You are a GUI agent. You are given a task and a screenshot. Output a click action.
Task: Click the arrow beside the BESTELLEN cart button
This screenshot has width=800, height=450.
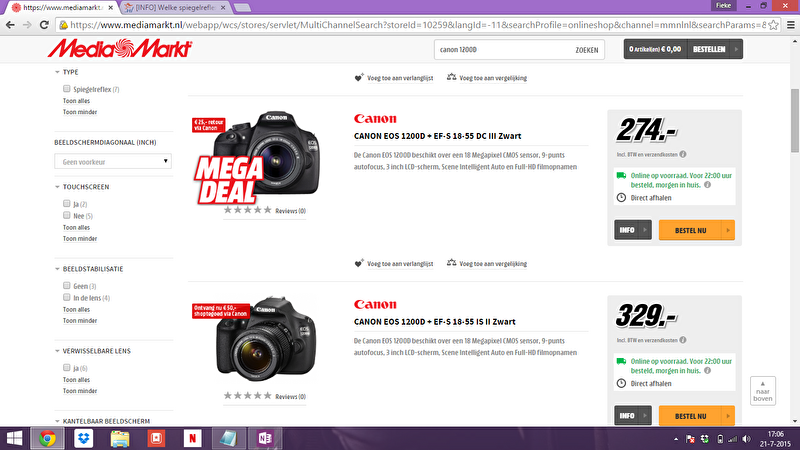(736, 49)
